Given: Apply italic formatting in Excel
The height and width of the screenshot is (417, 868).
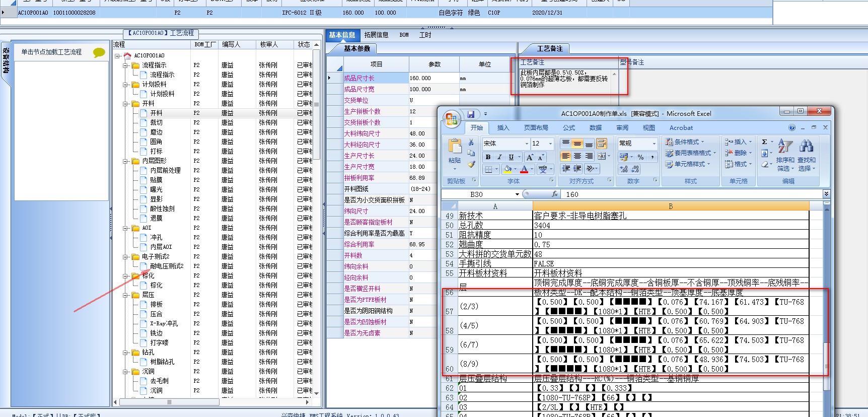Looking at the screenshot, I should pyautogui.click(x=499, y=157).
